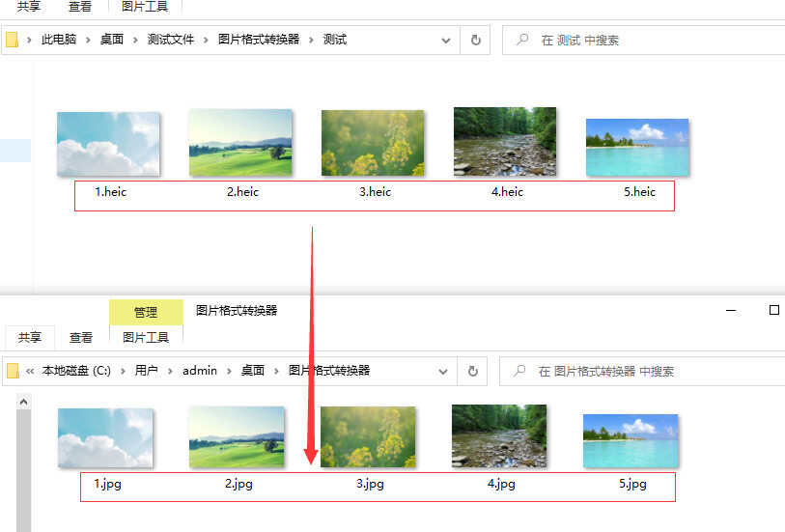The width and height of the screenshot is (785, 532).
Task: Click the refresh icon in the bottom address bar
Action: click(x=472, y=371)
